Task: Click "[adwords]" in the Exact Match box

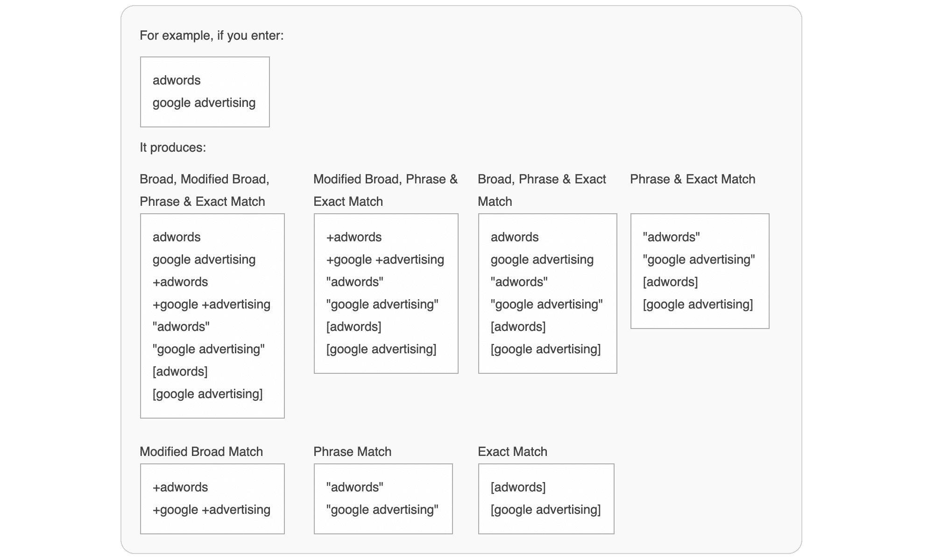Action: pyautogui.click(x=518, y=487)
